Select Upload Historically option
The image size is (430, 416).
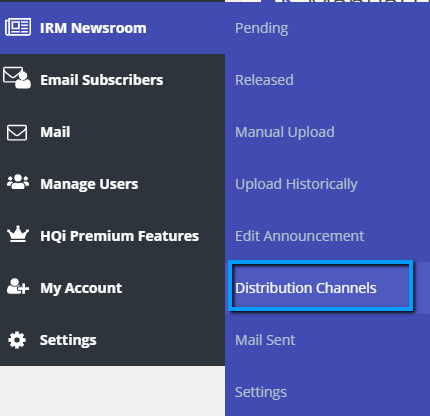[x=296, y=184]
